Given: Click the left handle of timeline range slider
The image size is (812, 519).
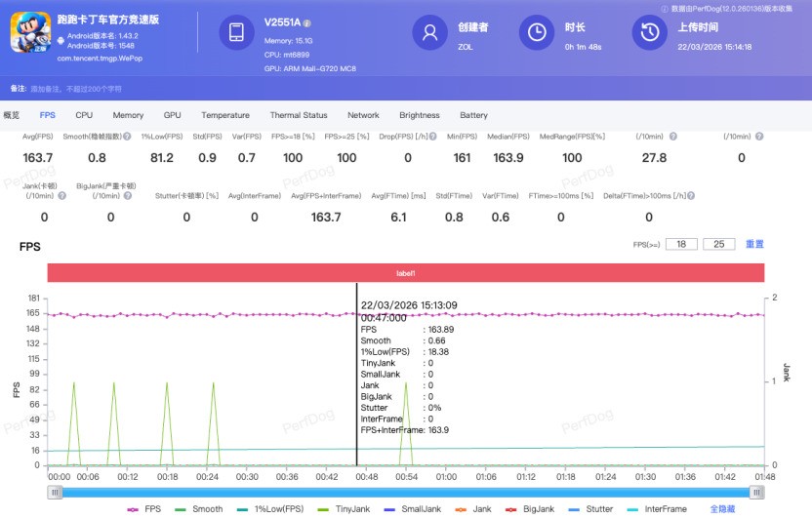Looking at the screenshot, I should 56,494.
